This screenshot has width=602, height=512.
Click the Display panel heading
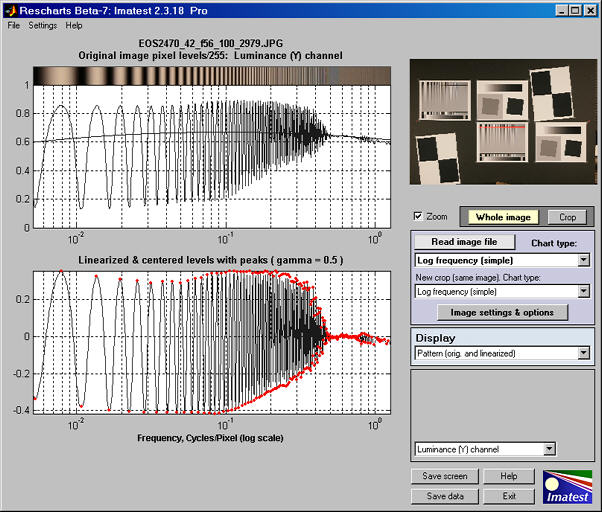[x=435, y=338]
